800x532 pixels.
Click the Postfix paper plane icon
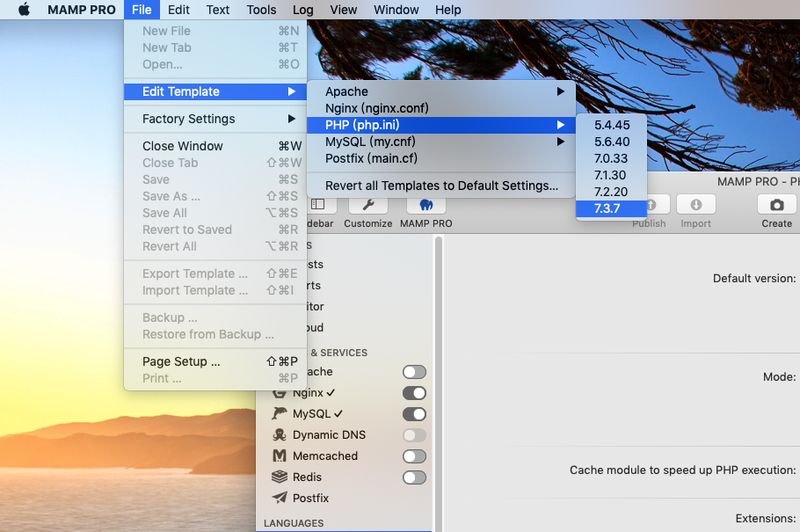280,498
